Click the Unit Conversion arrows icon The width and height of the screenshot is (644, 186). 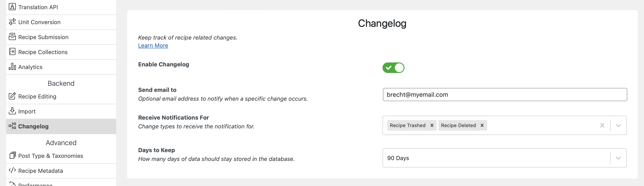12,22
